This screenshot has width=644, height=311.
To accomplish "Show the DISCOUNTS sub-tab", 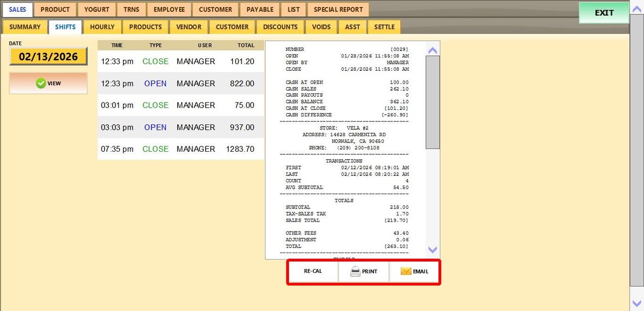I will (x=280, y=27).
